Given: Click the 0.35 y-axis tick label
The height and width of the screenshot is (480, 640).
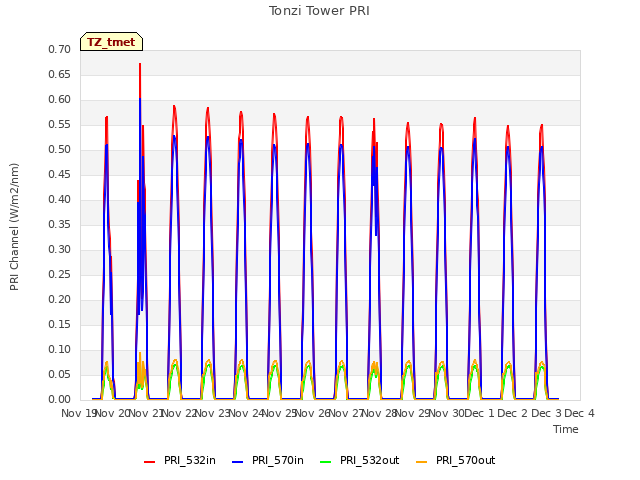Looking at the screenshot, I should click(x=60, y=224).
